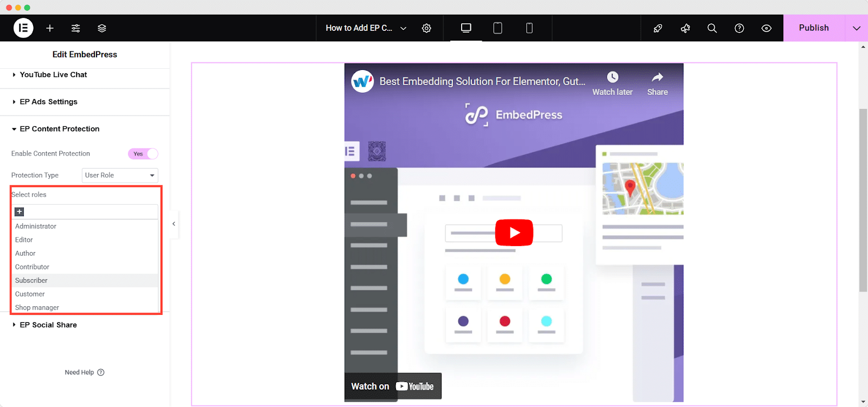Play the YouTube video

tap(514, 232)
